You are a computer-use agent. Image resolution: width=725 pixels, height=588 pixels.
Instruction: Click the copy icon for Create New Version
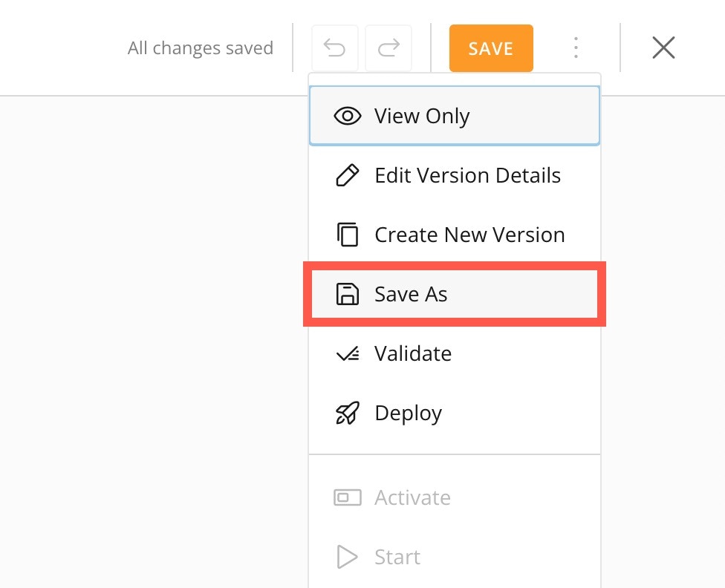[x=347, y=235]
